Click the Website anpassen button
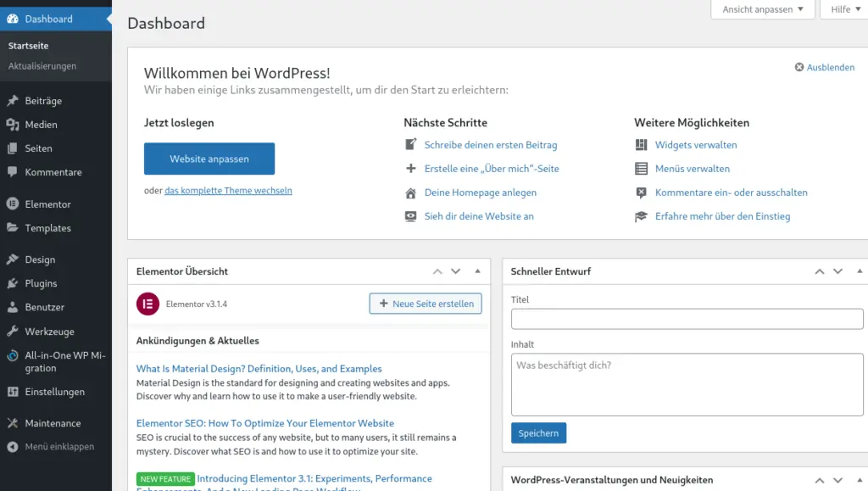Viewport: 868px width, 491px height. [209, 159]
